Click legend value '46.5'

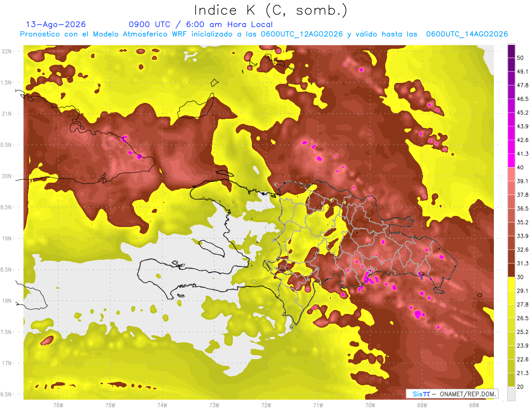[522, 99]
